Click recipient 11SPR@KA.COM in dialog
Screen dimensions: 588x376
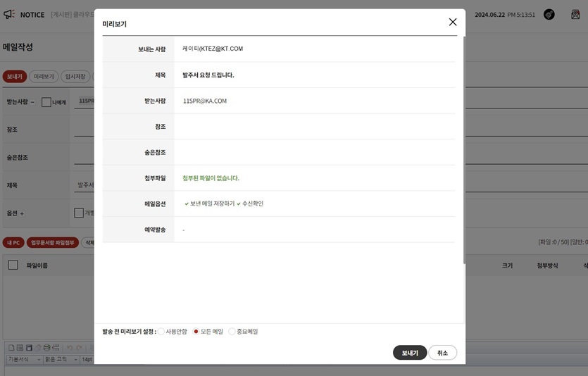[205, 101]
